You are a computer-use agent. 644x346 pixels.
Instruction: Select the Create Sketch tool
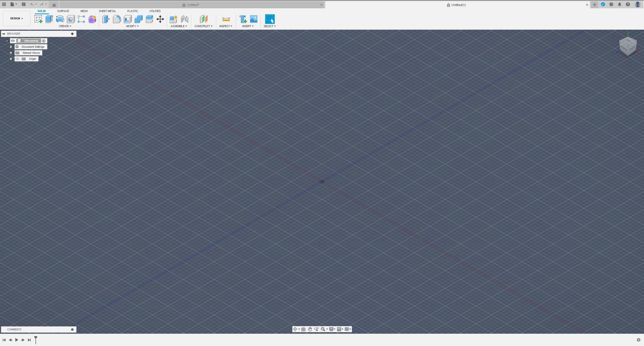point(38,19)
